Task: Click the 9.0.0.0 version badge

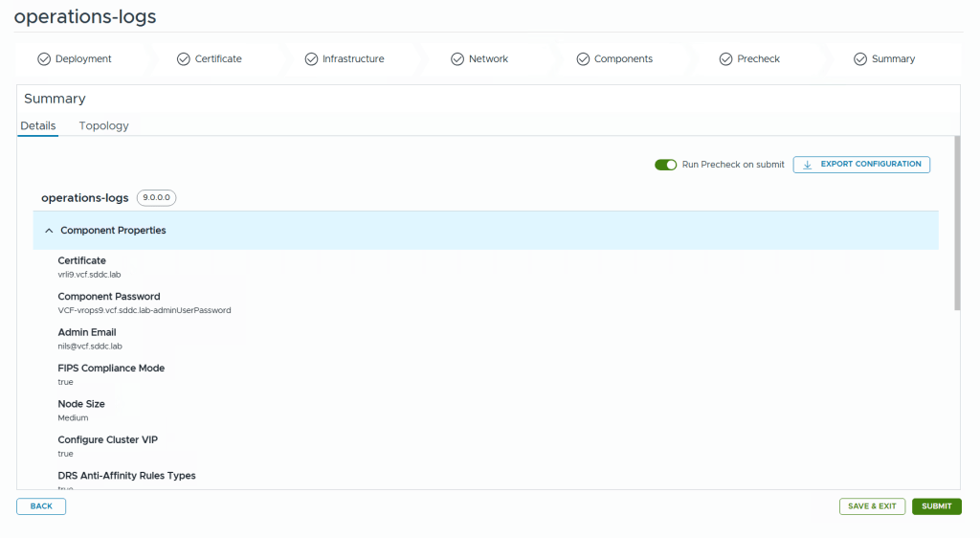Action: [x=157, y=198]
